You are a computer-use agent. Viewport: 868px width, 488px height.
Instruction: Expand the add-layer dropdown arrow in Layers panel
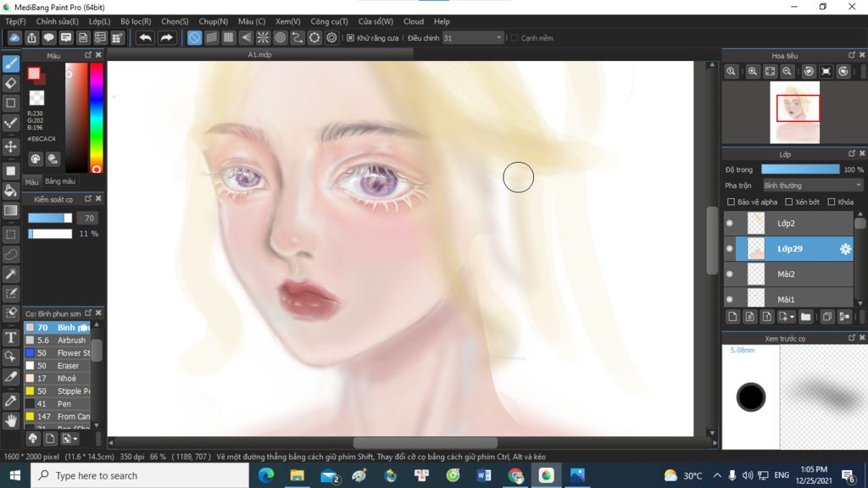(793, 317)
